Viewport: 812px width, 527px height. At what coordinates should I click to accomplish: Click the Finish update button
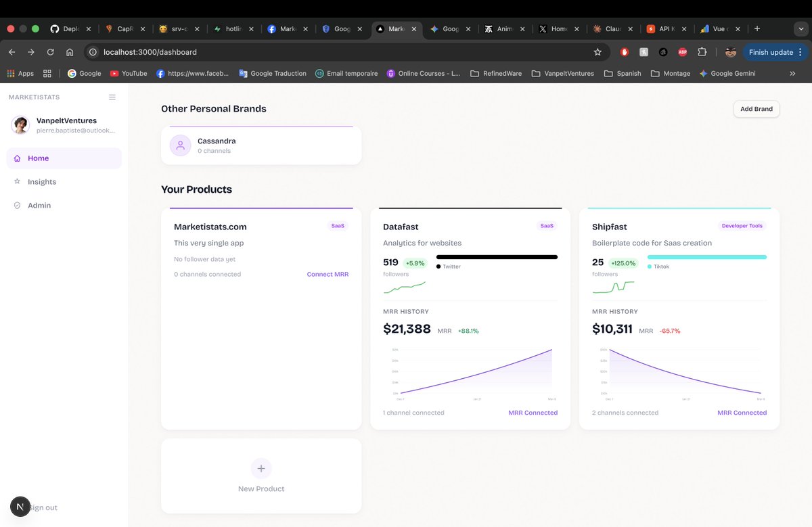click(775, 52)
